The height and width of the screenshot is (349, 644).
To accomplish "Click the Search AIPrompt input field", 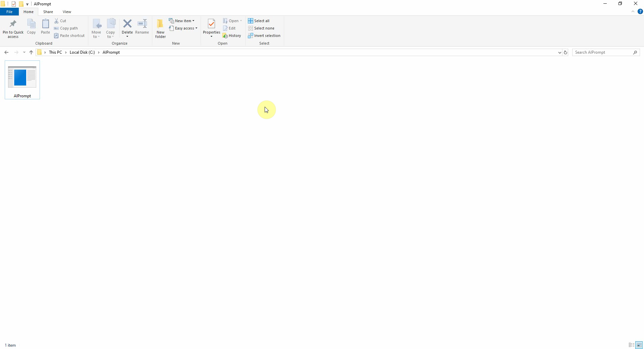I will pos(602,52).
